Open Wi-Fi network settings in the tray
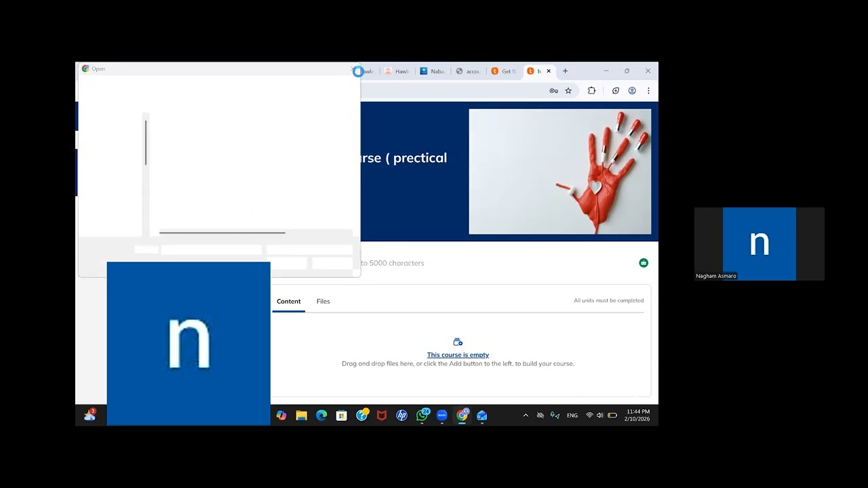The image size is (868, 488). click(x=589, y=415)
